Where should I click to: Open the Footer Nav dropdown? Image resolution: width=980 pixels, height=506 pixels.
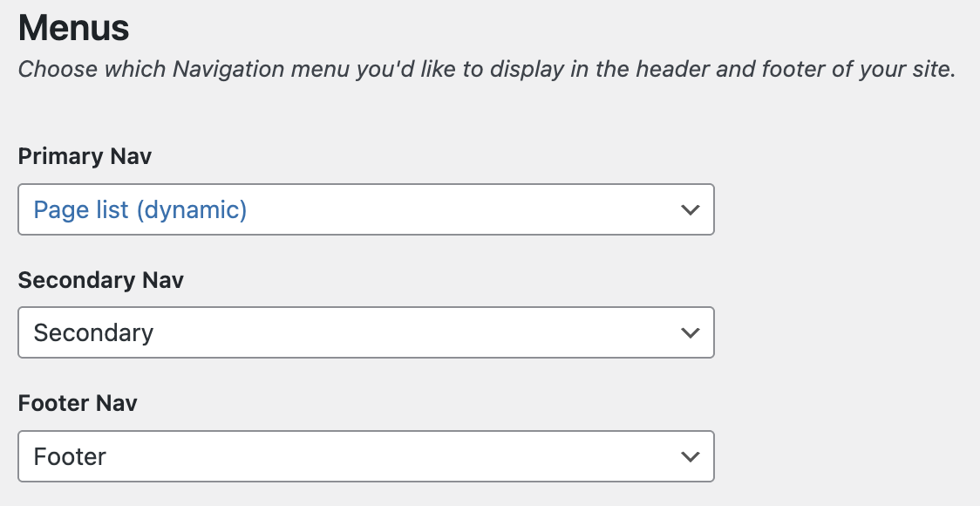pos(366,456)
